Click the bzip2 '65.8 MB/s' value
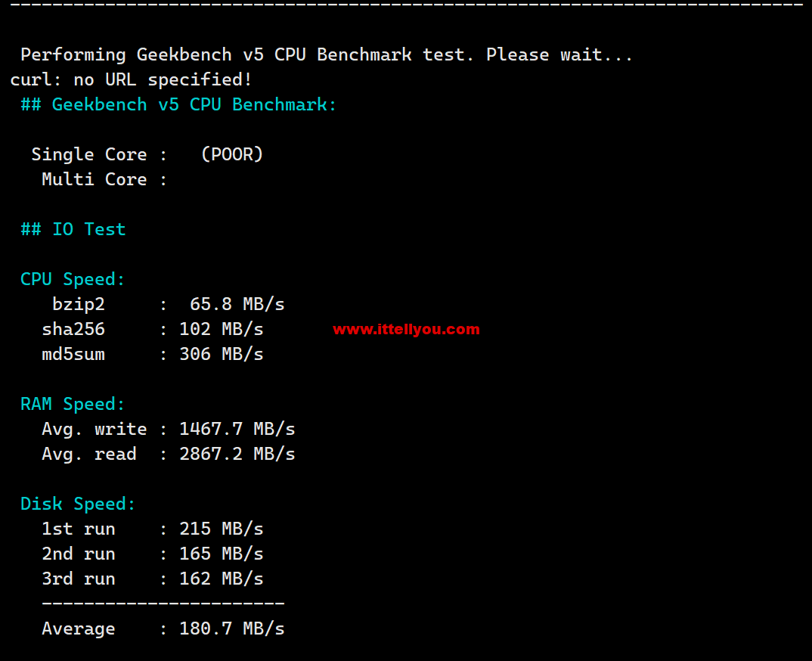Viewport: 812px width, 661px height. [x=237, y=305]
